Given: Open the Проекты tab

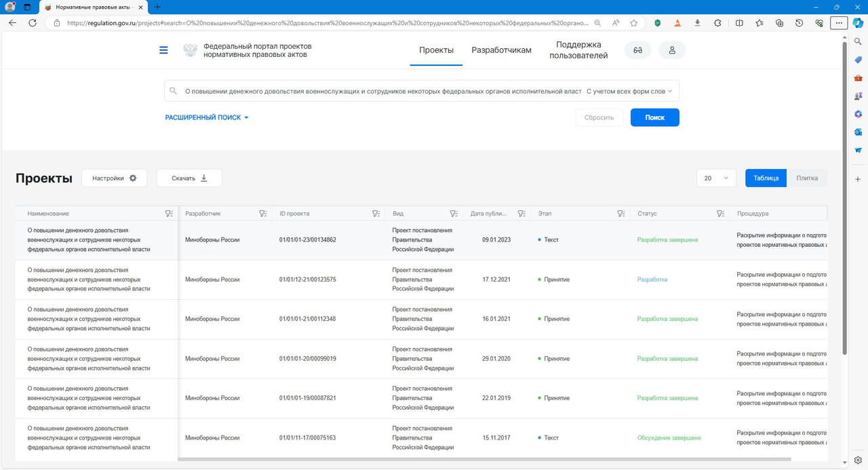Looking at the screenshot, I should pyautogui.click(x=436, y=50).
